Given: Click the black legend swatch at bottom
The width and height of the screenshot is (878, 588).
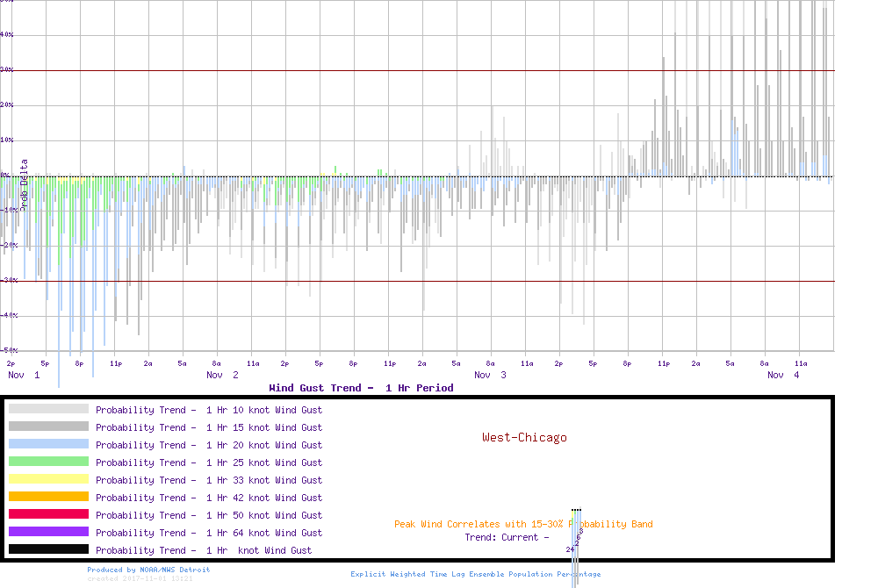Looking at the screenshot, I should [48, 549].
